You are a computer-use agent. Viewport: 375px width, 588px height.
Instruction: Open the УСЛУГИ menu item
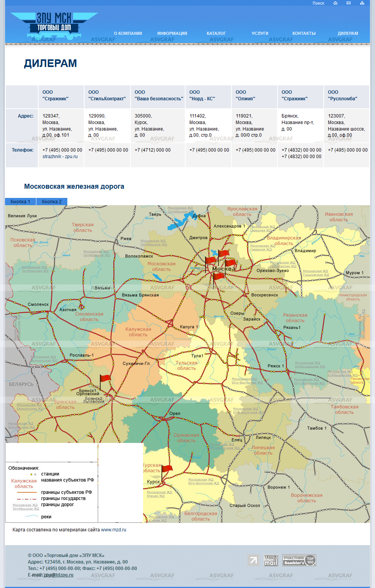(x=260, y=33)
